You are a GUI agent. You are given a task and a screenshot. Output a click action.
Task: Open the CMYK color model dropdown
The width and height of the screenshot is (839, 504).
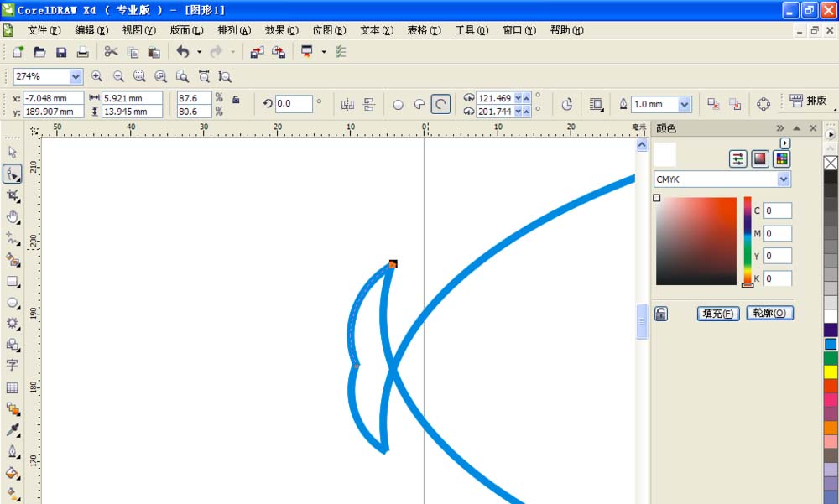coord(783,179)
